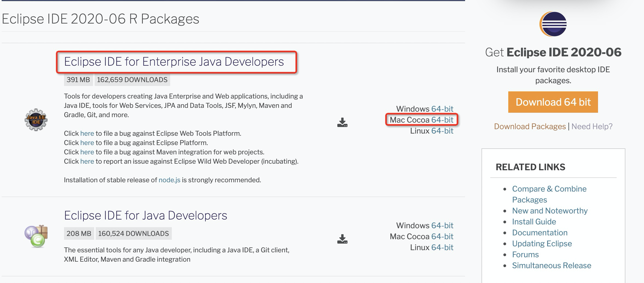Open Eclipse IDE for Java Developers title

[x=146, y=215]
